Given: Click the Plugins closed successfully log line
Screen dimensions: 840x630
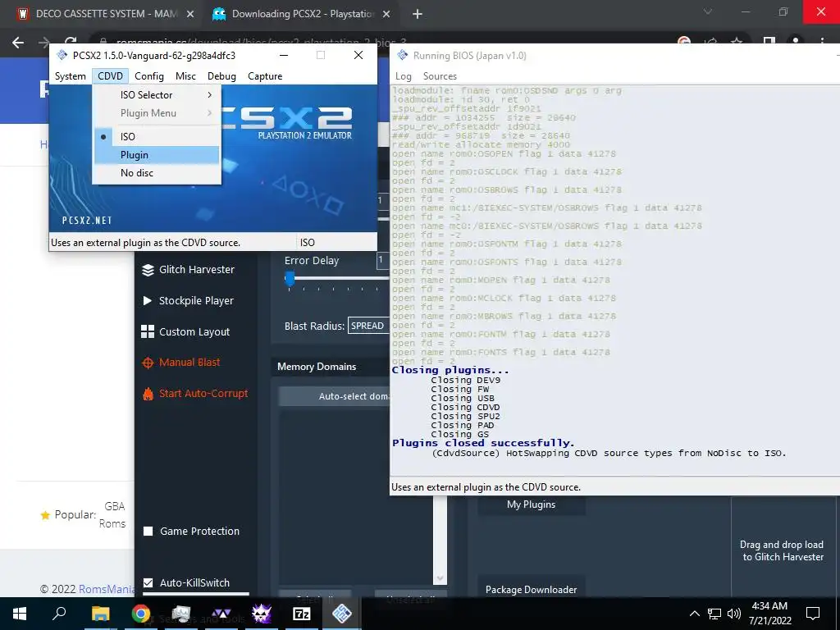Looking at the screenshot, I should 483,443.
